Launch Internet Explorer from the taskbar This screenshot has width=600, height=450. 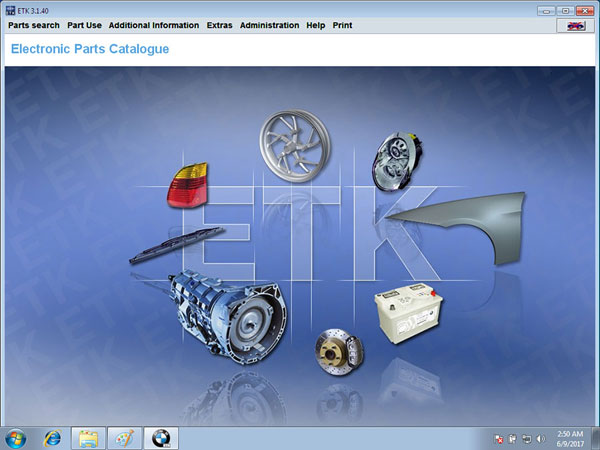(52, 439)
